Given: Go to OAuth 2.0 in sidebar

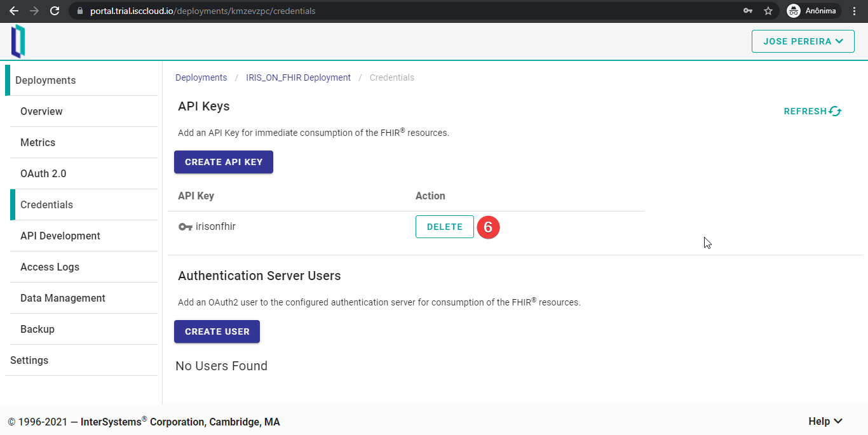Looking at the screenshot, I should pyautogui.click(x=84, y=173).
